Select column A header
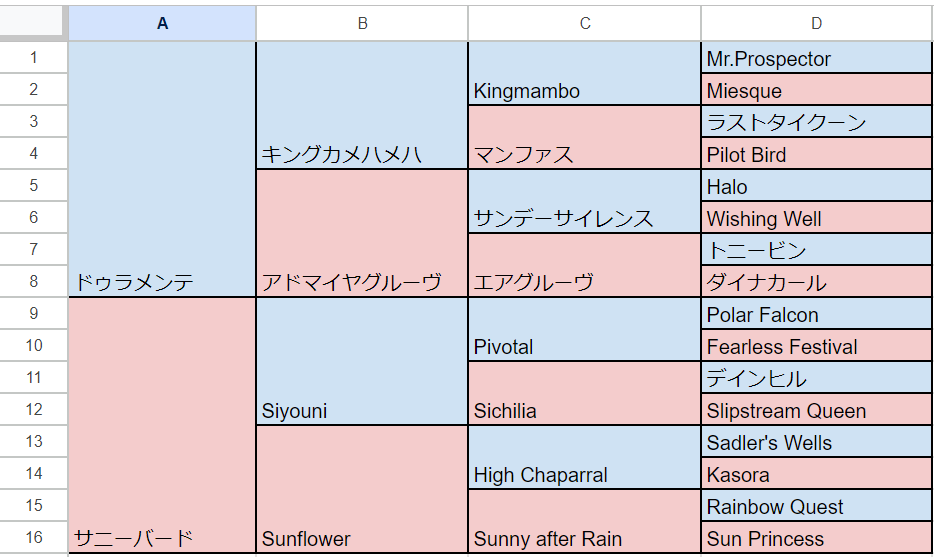 tap(162, 23)
